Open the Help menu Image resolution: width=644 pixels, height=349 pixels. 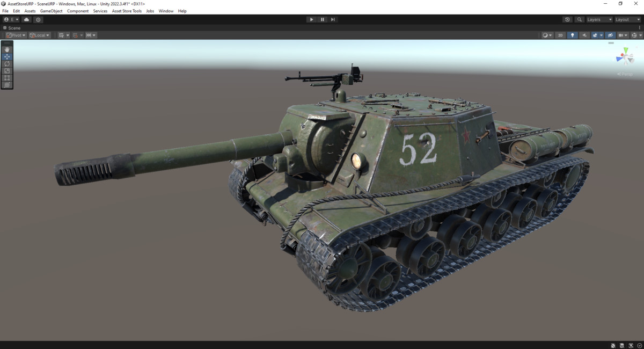(182, 11)
